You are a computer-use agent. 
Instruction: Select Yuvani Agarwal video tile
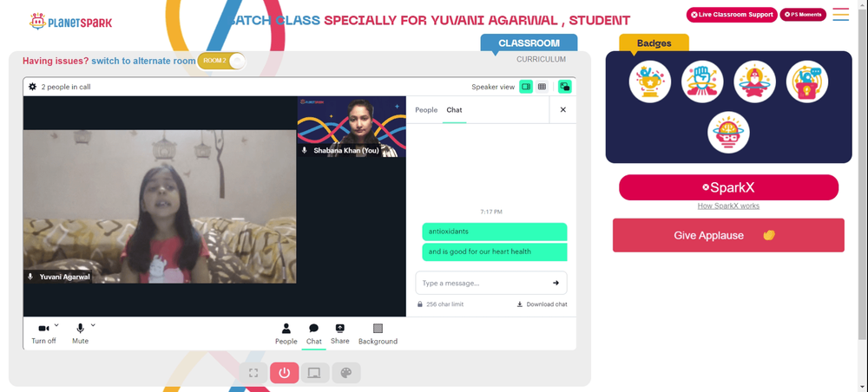point(160,206)
